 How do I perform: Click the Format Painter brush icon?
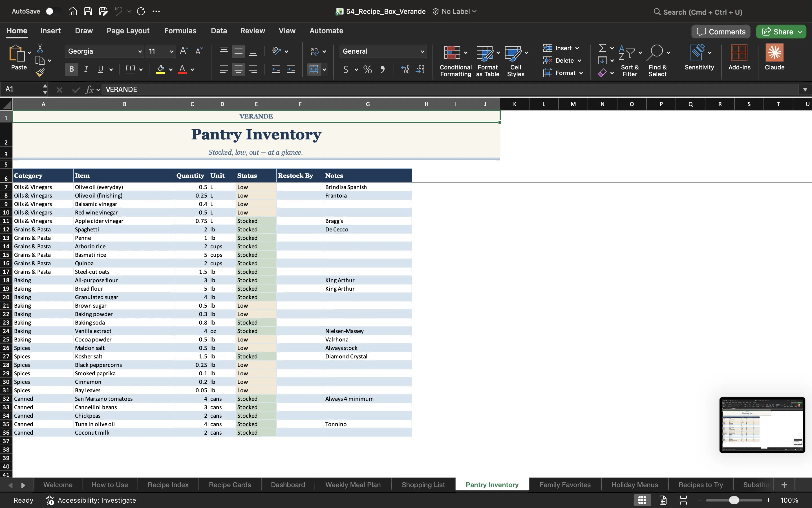coord(40,72)
